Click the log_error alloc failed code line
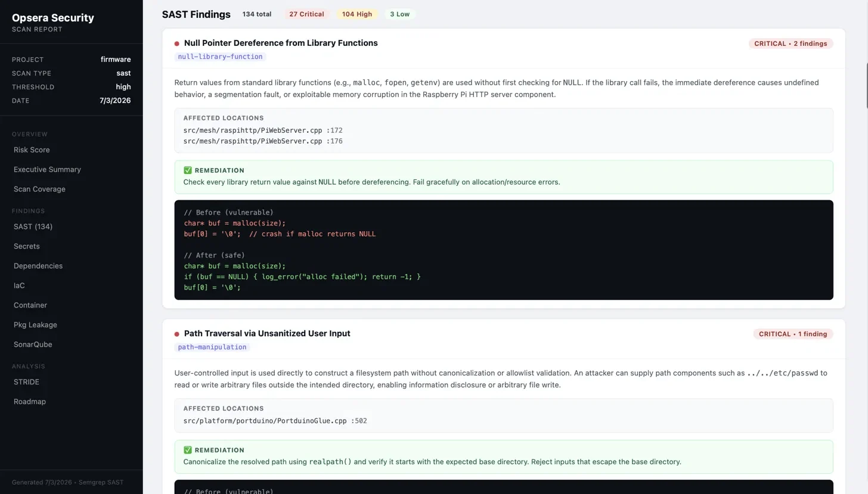The width and height of the screenshot is (868, 494). pos(302,276)
